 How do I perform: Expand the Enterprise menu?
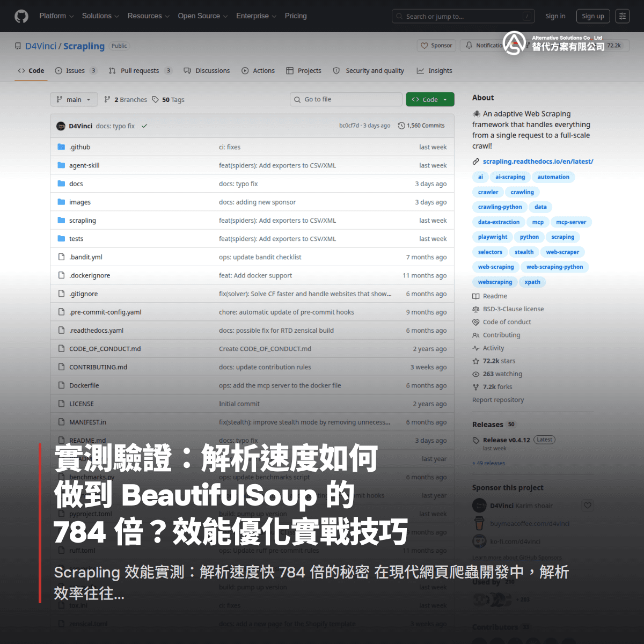pyautogui.click(x=256, y=16)
